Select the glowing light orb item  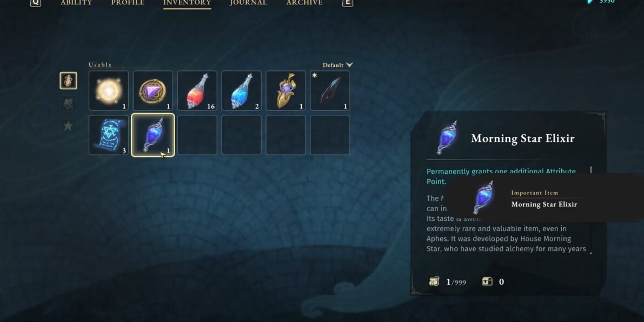pyautogui.click(x=109, y=90)
